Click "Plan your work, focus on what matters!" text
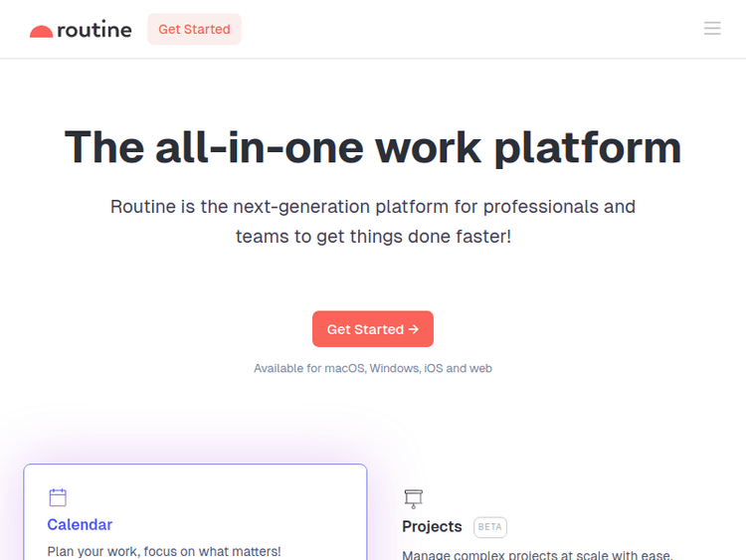Viewport: 746px width, 560px height. [x=164, y=550]
